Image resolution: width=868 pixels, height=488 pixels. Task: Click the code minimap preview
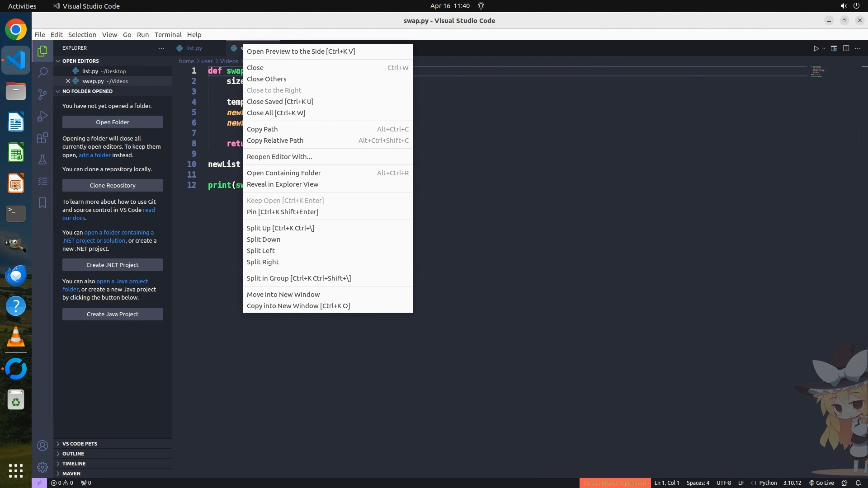[x=817, y=71]
